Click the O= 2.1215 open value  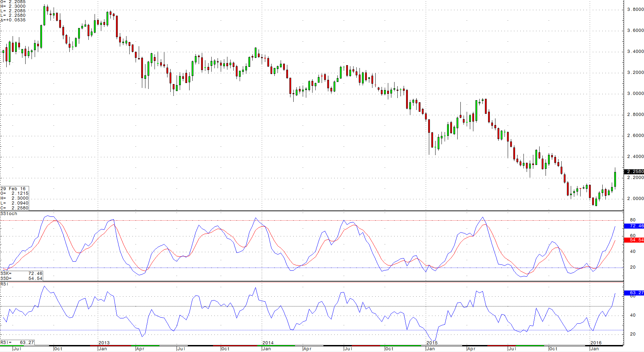point(14,193)
